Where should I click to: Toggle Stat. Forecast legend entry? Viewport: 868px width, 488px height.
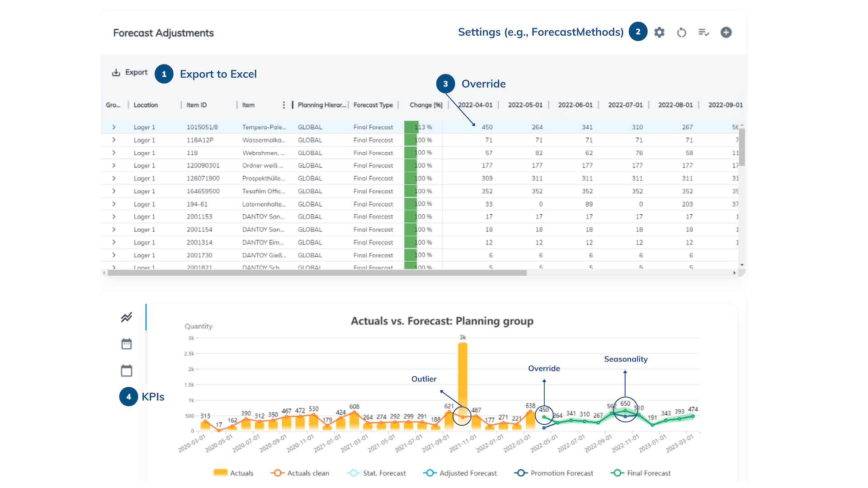click(376, 473)
